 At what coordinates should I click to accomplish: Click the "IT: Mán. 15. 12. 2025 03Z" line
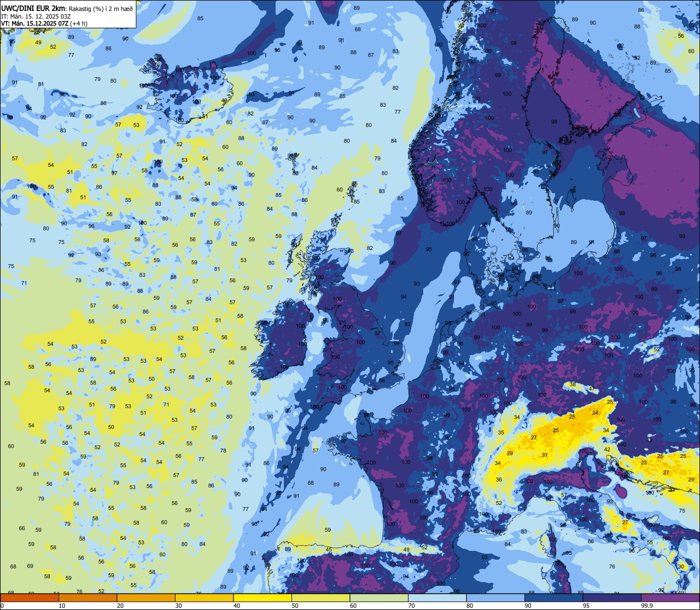35,16
